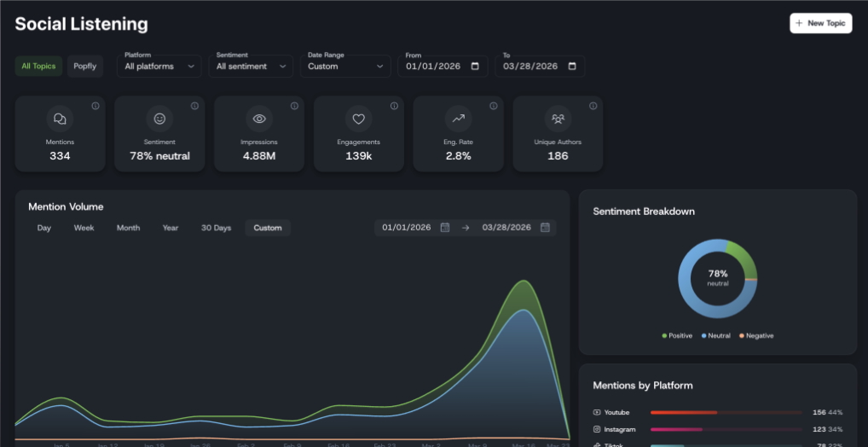868x447 pixels.
Task: Click the info icon on Sentiment card
Action: point(195,106)
